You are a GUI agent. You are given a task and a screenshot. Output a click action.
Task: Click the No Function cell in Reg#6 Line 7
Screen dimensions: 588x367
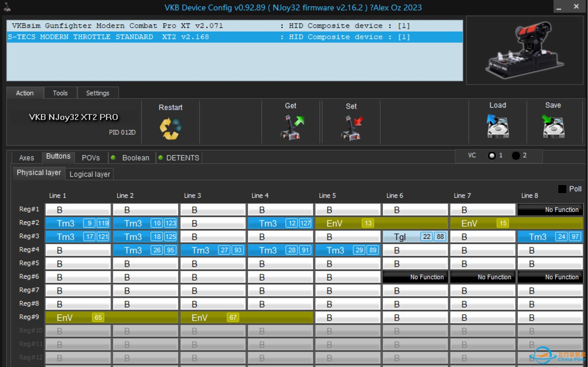[x=483, y=277]
